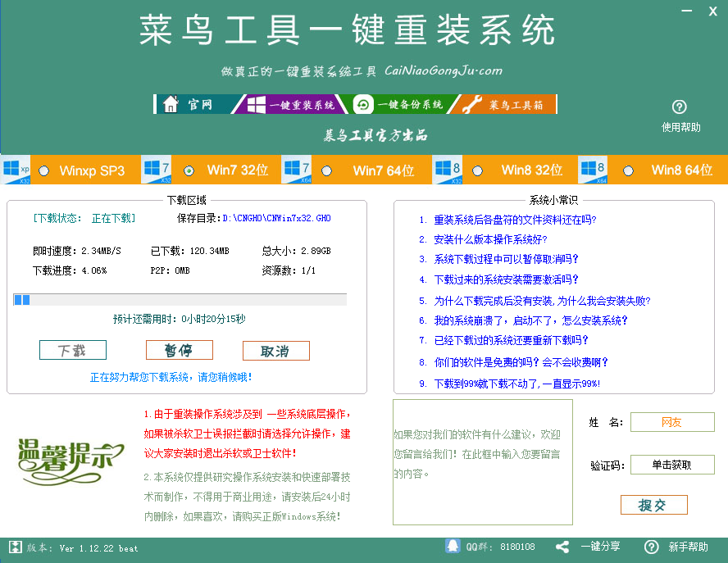
Task: Click the Windows logo on 一键重装系统 tab
Action: click(257, 104)
